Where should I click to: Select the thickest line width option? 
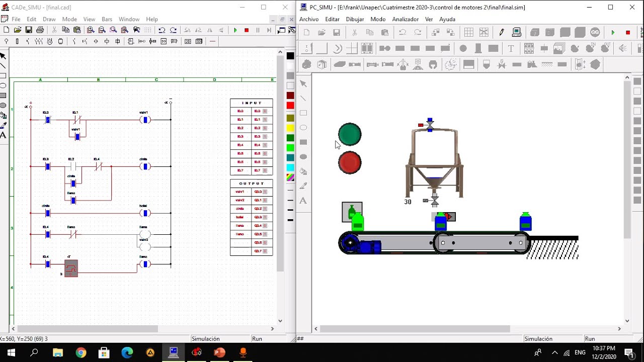click(290, 220)
